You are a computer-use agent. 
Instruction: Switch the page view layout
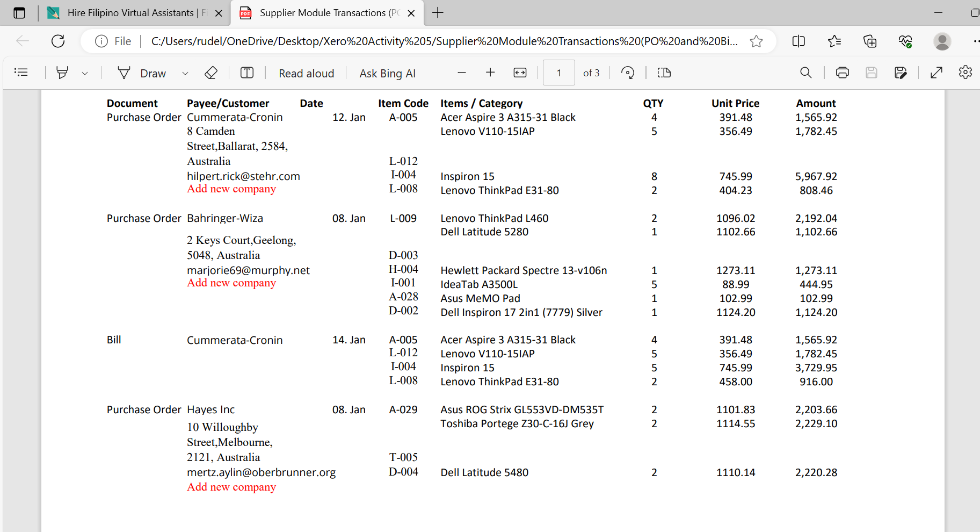click(x=664, y=73)
